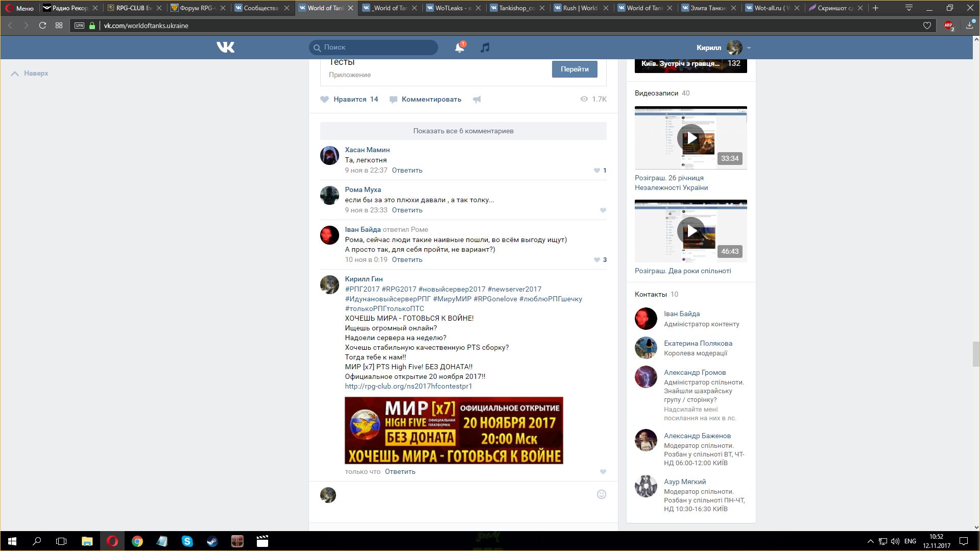Image resolution: width=980 pixels, height=551 pixels.
Task: Open Steam from the taskbar
Action: [212, 541]
